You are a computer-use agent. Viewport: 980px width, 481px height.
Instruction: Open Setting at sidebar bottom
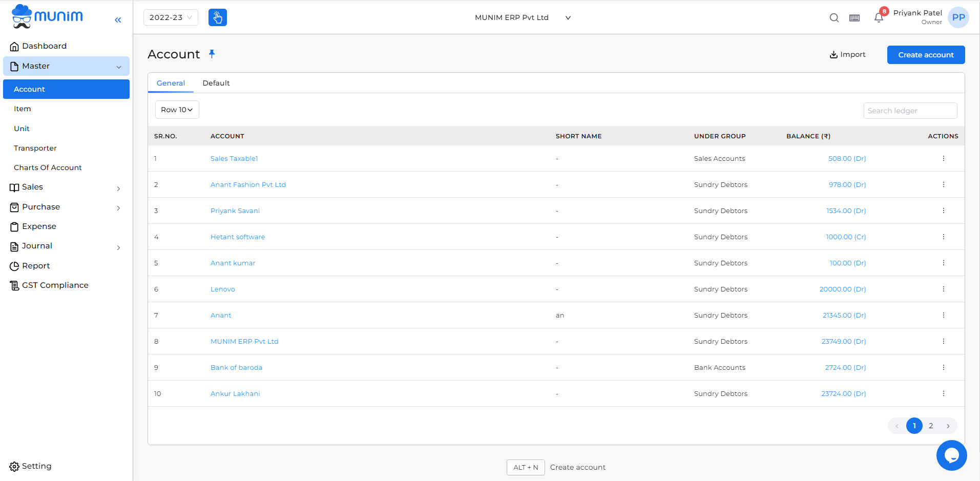[x=31, y=466]
